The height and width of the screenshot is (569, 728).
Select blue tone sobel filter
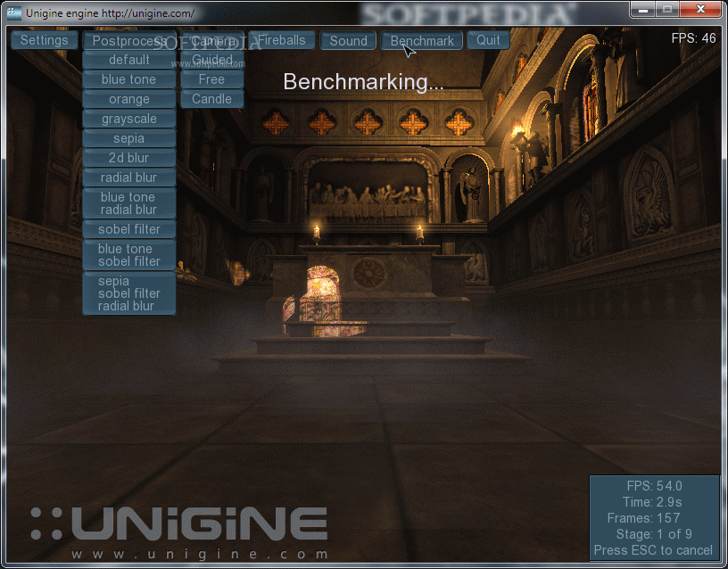point(129,255)
